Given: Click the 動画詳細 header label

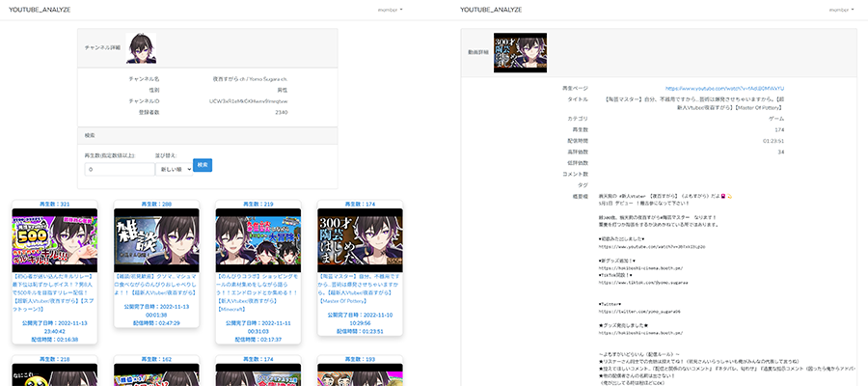Looking at the screenshot, I should click(478, 53).
